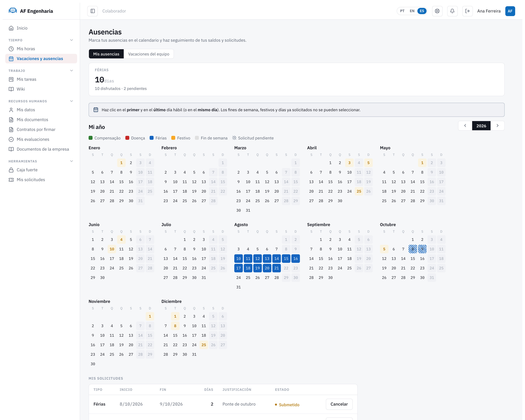Click the Mis evaluaciones check icon

[x=11, y=139]
